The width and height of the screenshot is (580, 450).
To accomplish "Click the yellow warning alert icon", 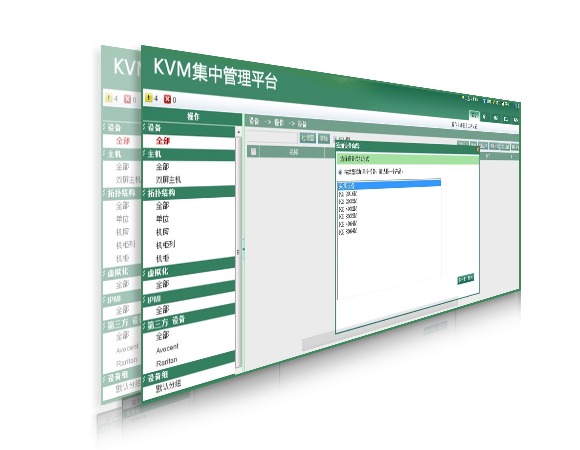I will tap(148, 98).
